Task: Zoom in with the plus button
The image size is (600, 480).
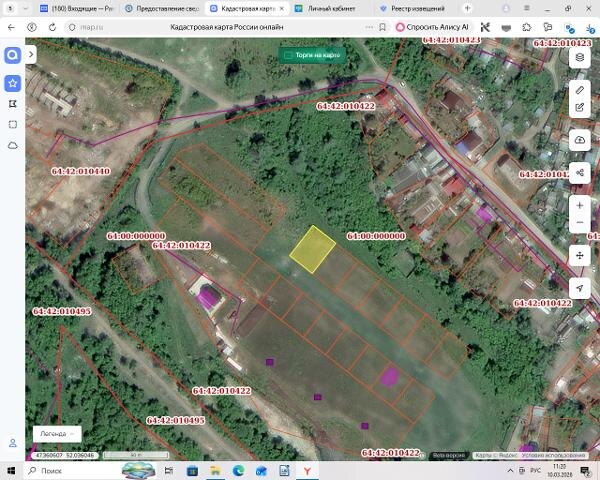Action: point(579,206)
